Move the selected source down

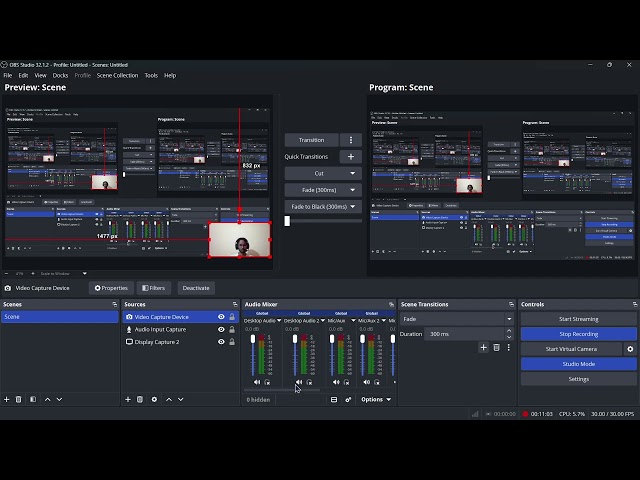pos(181,399)
